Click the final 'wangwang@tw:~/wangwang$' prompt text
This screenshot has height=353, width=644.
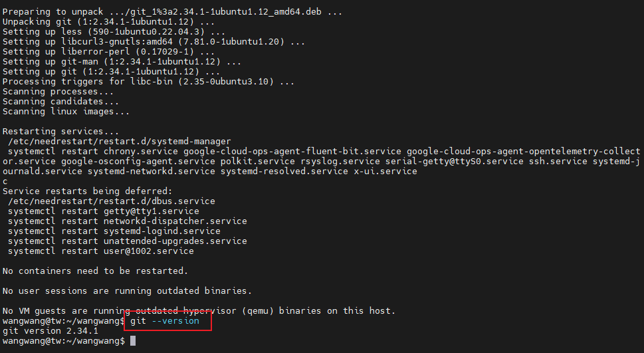(x=64, y=340)
